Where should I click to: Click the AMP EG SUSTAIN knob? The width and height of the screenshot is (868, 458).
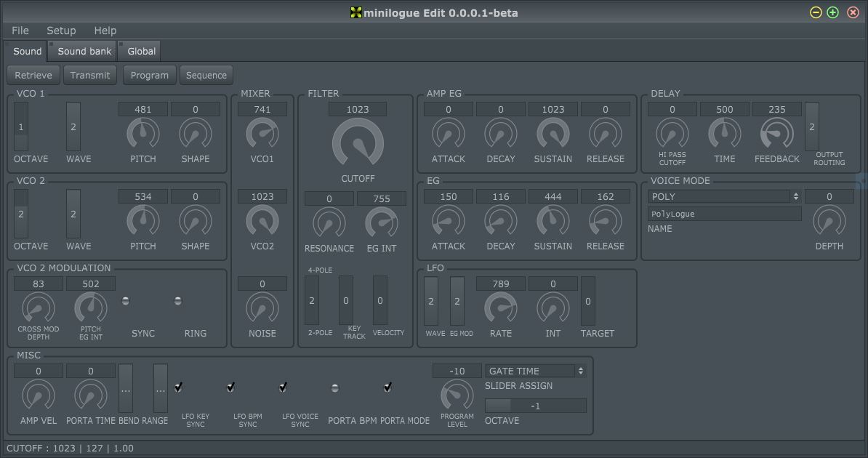[553, 134]
